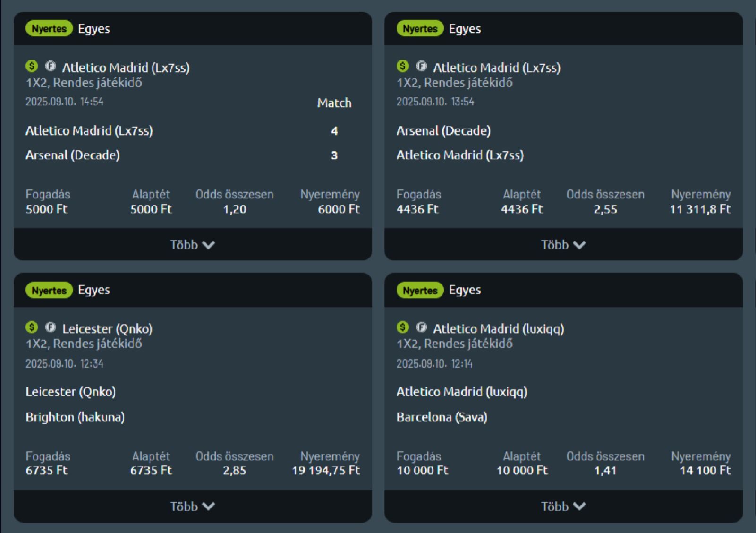Click green dollar icon beside Leicester (Qnko) title
Image resolution: width=756 pixels, height=533 pixels.
[32, 327]
